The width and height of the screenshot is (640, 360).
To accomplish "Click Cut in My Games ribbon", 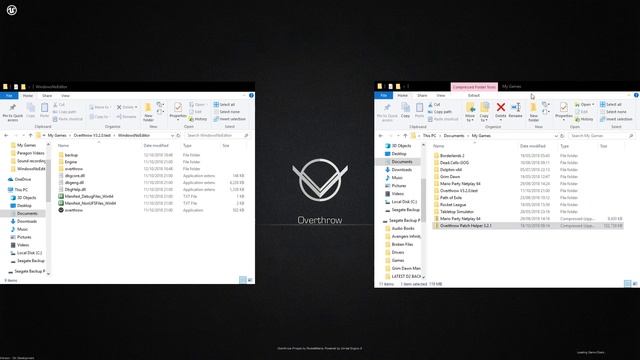I will coord(434,104).
